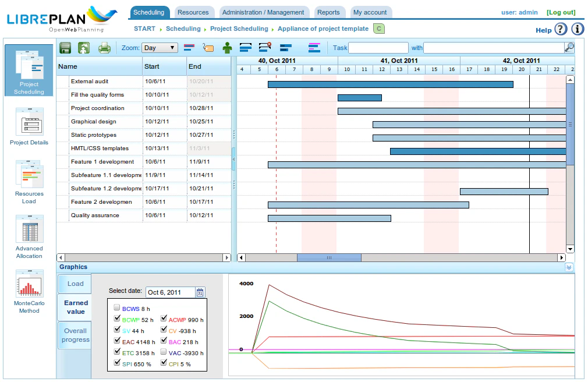588x382 pixels.
Task: Click the dark blue bars toolbar icon
Action: [286, 48]
